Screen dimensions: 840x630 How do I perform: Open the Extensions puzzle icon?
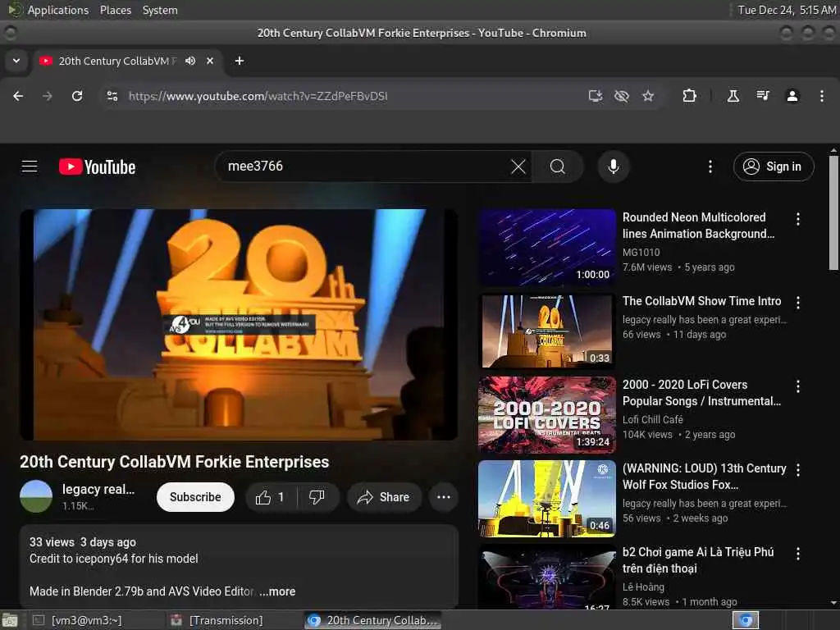[689, 96]
